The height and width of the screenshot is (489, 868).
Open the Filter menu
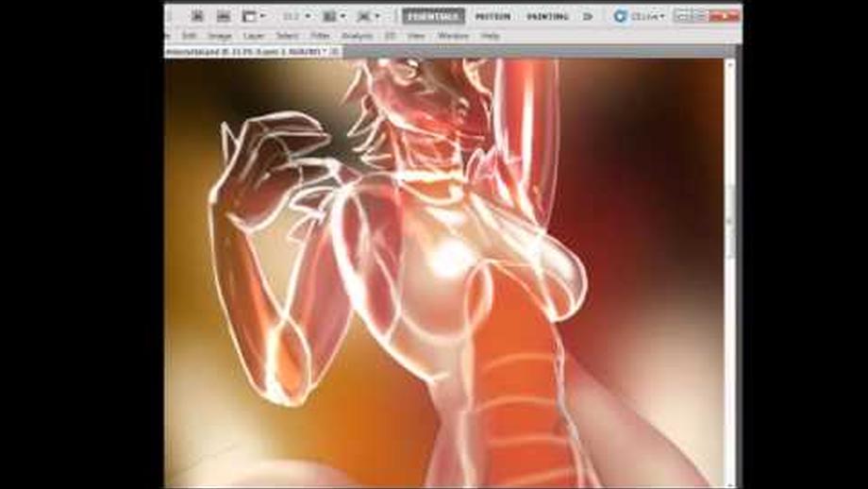click(320, 36)
